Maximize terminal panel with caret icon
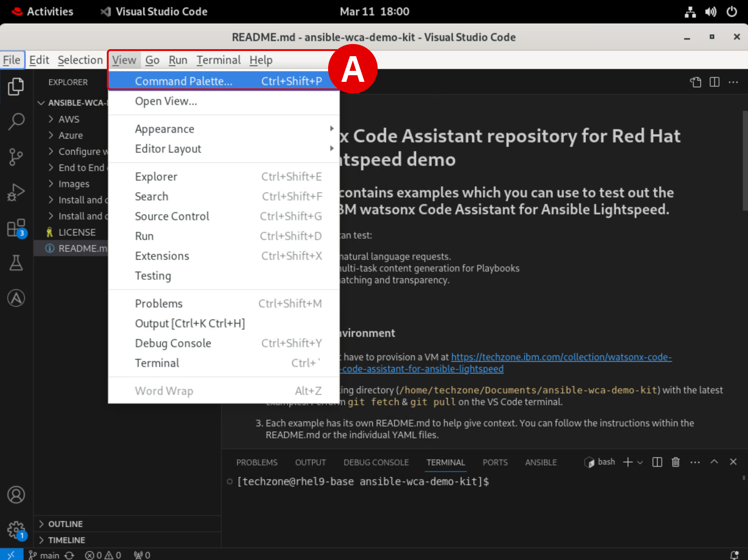This screenshot has width=748, height=560. click(x=714, y=462)
